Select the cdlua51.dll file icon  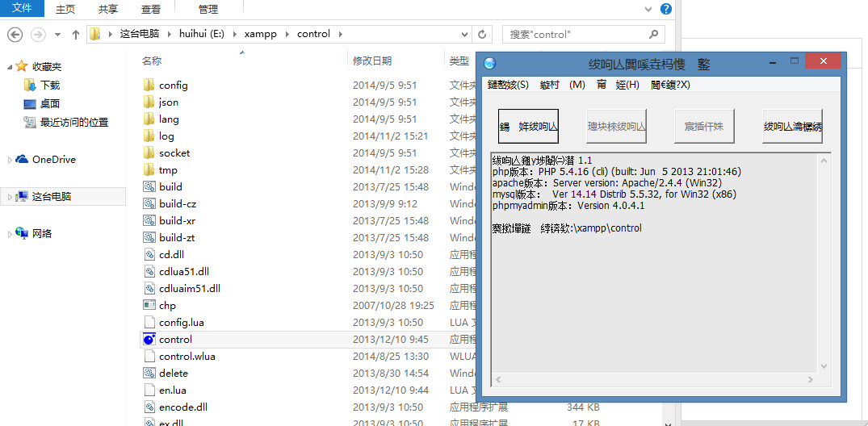149,272
